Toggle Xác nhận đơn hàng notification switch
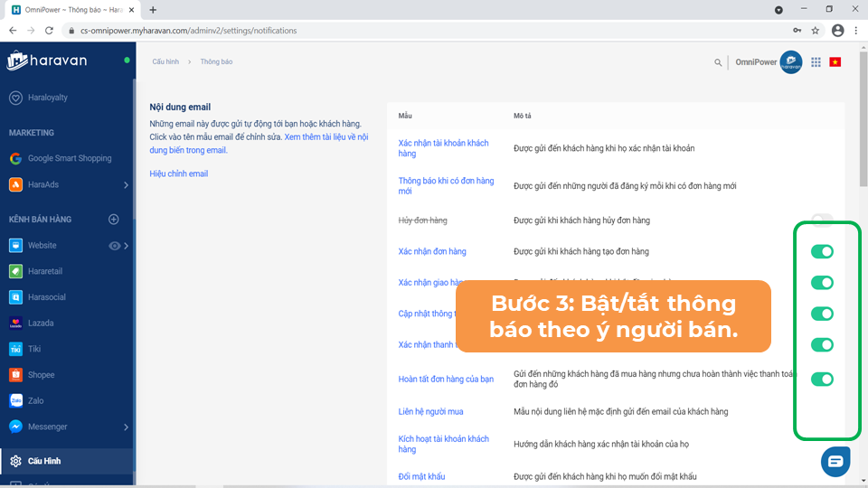The image size is (868, 488). click(821, 252)
